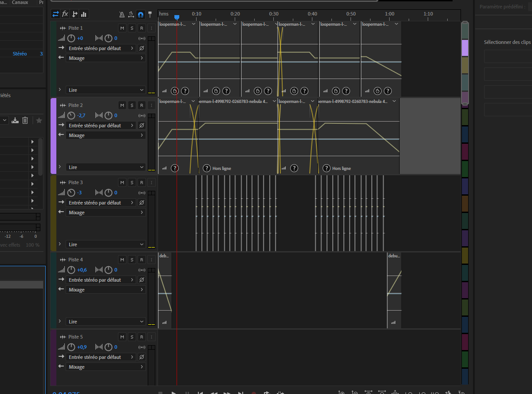Show the Inputs/Outputs view button

55,14
